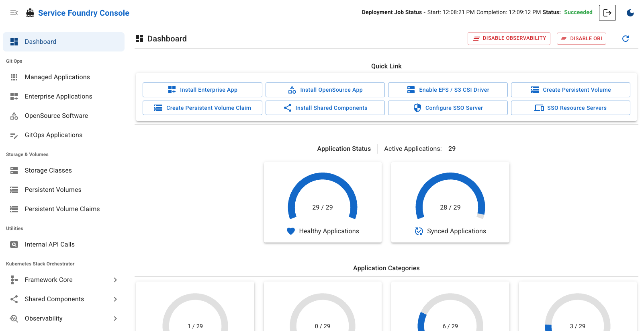The width and height of the screenshot is (644, 331).
Task: Expand the Shared Components chevron
Action: 115,299
